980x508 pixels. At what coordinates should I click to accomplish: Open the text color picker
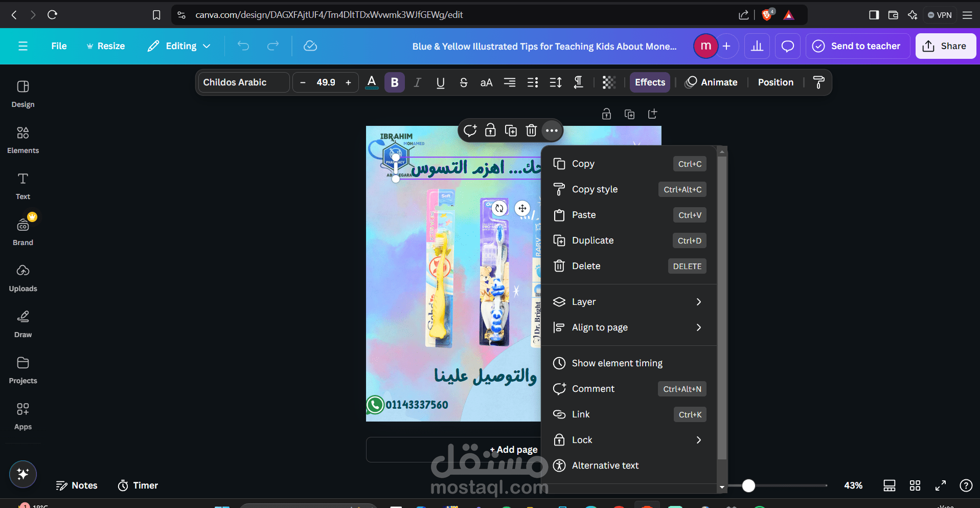[x=372, y=82]
